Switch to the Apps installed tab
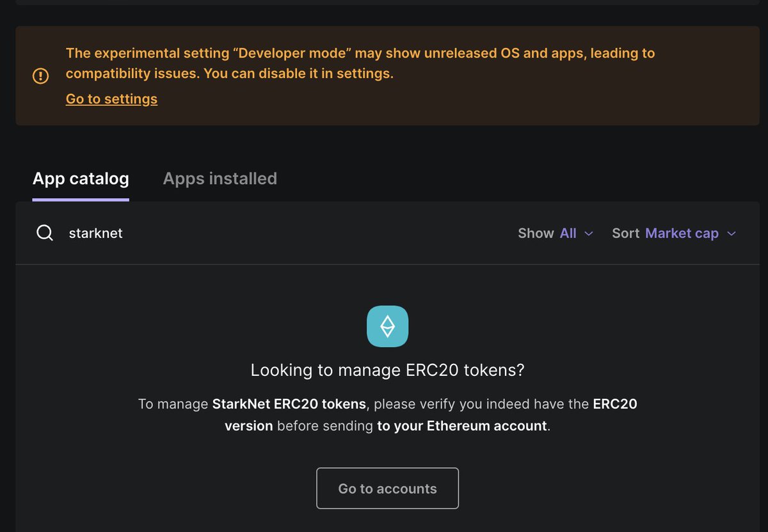Image resolution: width=768 pixels, height=532 pixels. (x=220, y=178)
